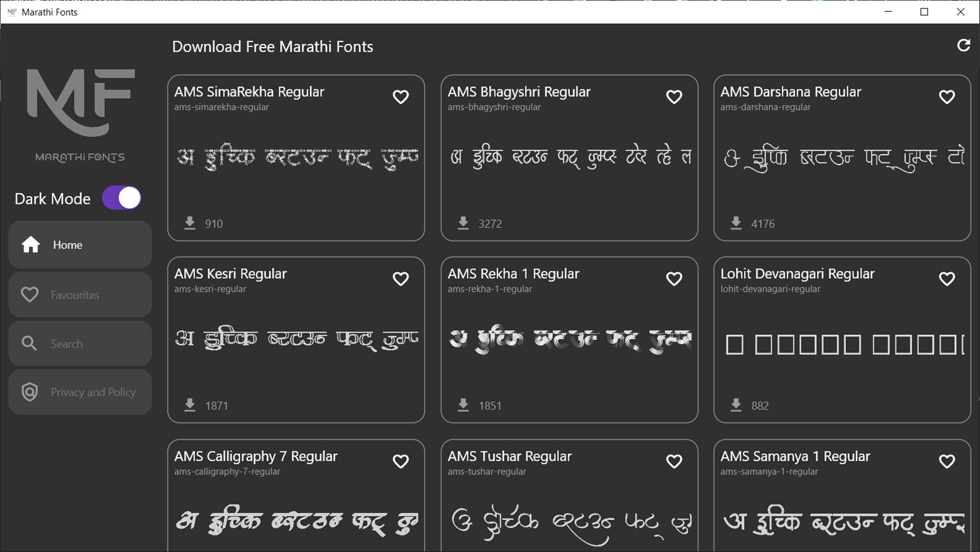Click the refresh icon to reload fonts
Image resolution: width=980 pixels, height=552 pixels.
click(x=963, y=45)
